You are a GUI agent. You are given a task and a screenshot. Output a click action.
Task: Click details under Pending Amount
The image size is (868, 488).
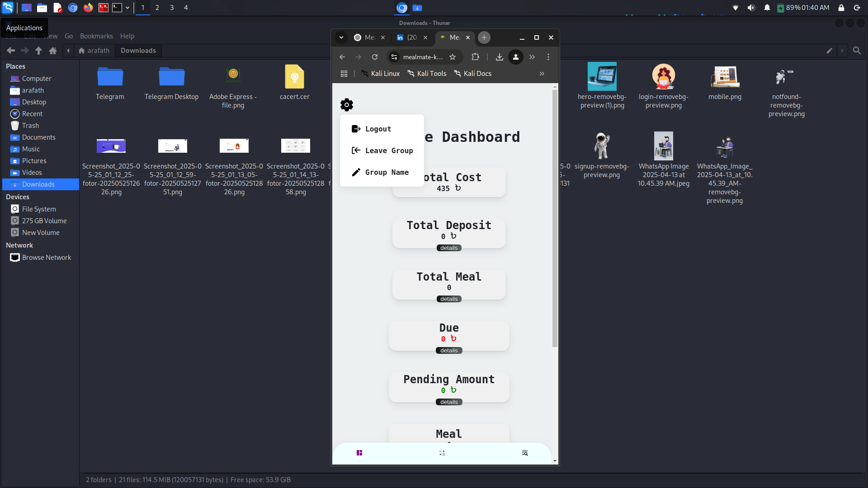point(449,402)
